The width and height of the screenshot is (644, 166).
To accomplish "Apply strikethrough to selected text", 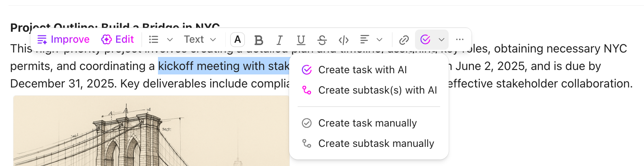I will click(x=322, y=40).
